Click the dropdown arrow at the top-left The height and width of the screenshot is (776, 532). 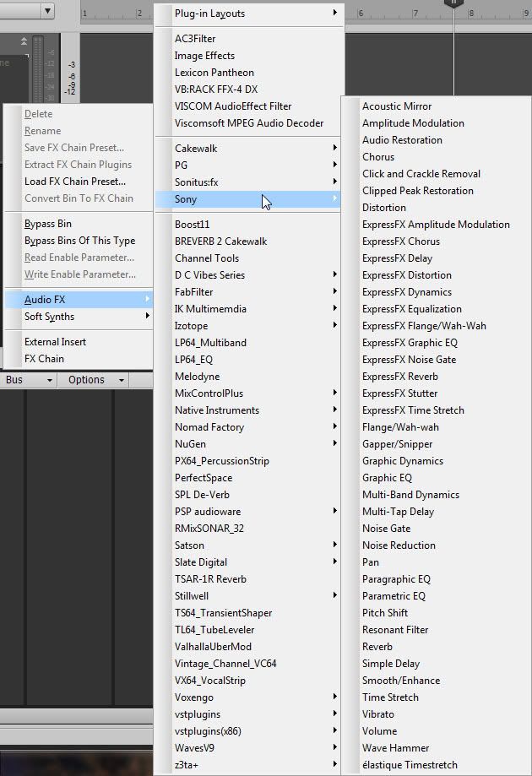click(x=47, y=12)
